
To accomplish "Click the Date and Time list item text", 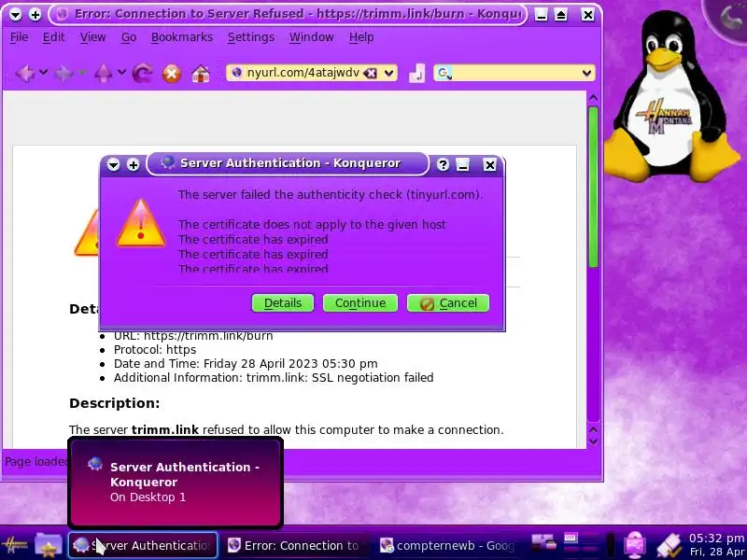I will pos(246,364).
